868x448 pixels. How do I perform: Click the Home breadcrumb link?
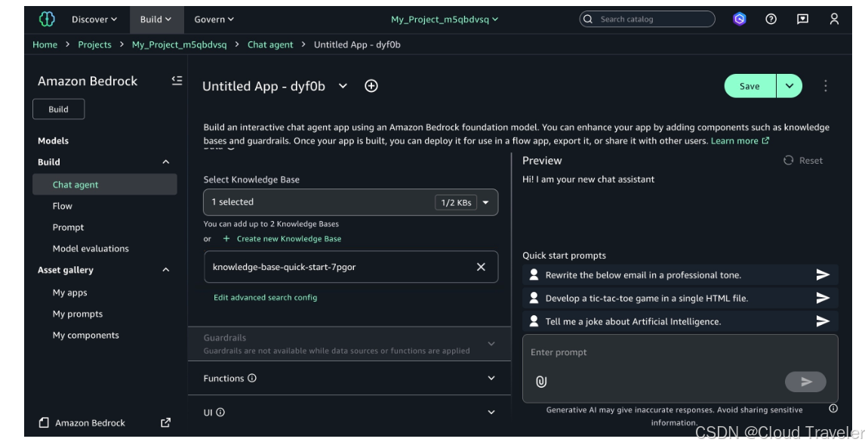(x=45, y=44)
